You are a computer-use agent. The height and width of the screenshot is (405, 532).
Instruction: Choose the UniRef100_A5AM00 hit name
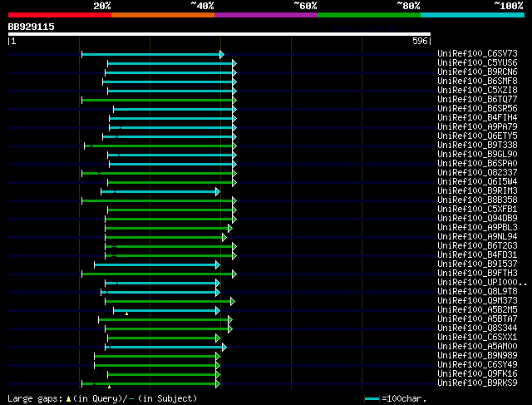click(477, 347)
